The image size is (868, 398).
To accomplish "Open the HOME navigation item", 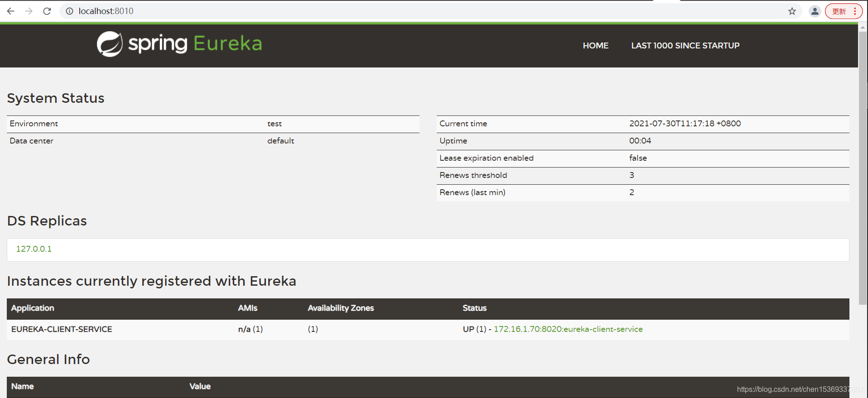I will 595,45.
